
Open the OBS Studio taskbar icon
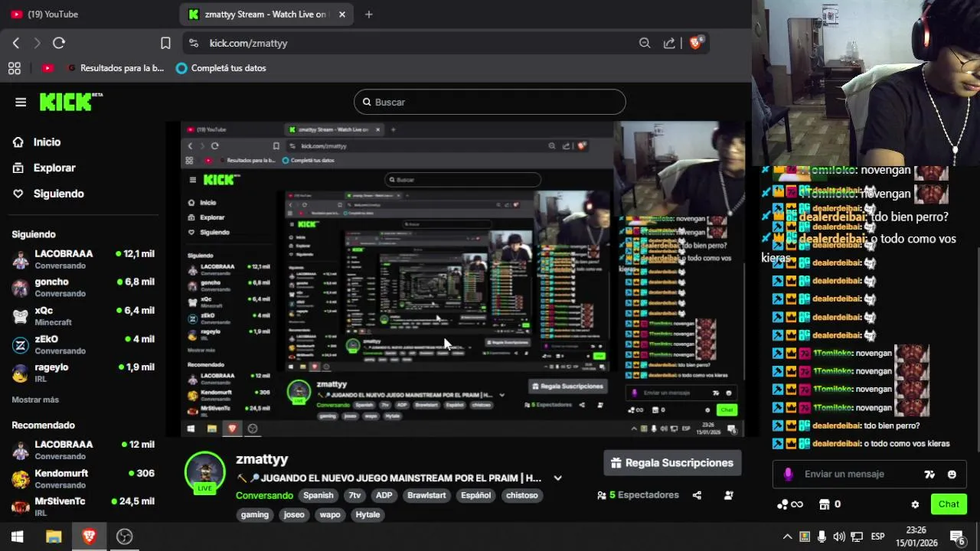(124, 536)
